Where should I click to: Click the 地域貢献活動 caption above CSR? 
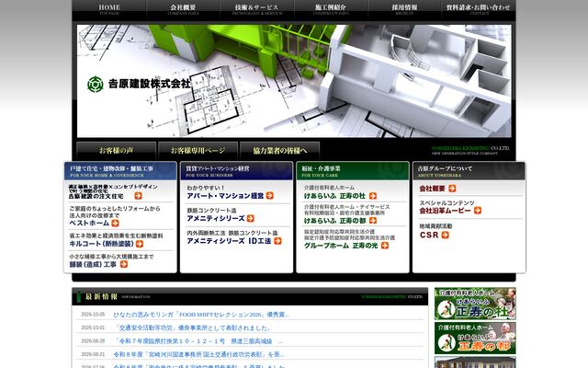(x=435, y=226)
